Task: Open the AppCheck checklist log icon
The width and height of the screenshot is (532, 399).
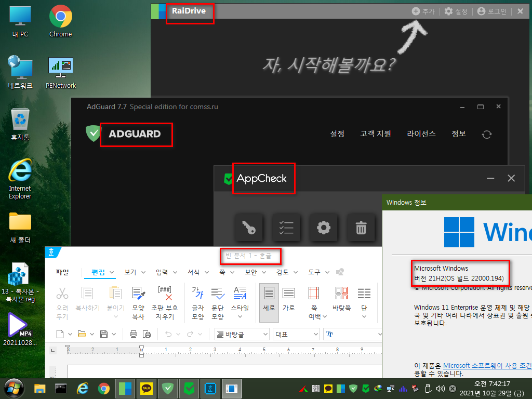Action: pos(286,228)
